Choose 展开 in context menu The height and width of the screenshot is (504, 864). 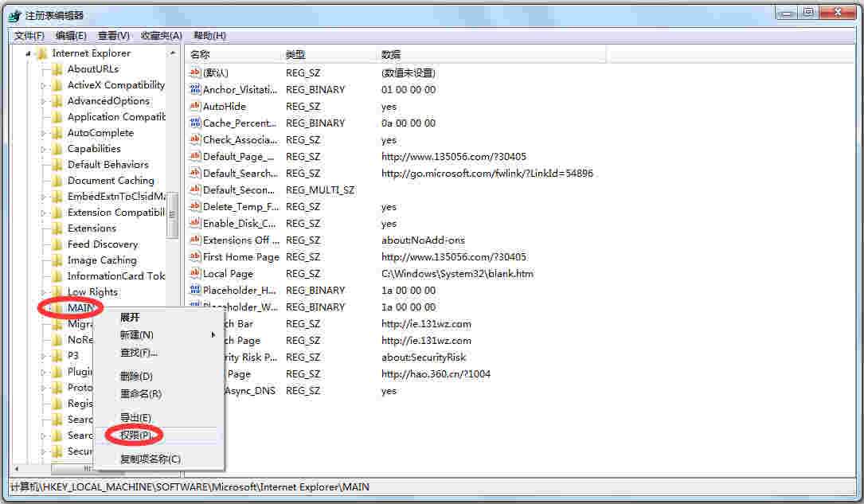tap(159, 317)
